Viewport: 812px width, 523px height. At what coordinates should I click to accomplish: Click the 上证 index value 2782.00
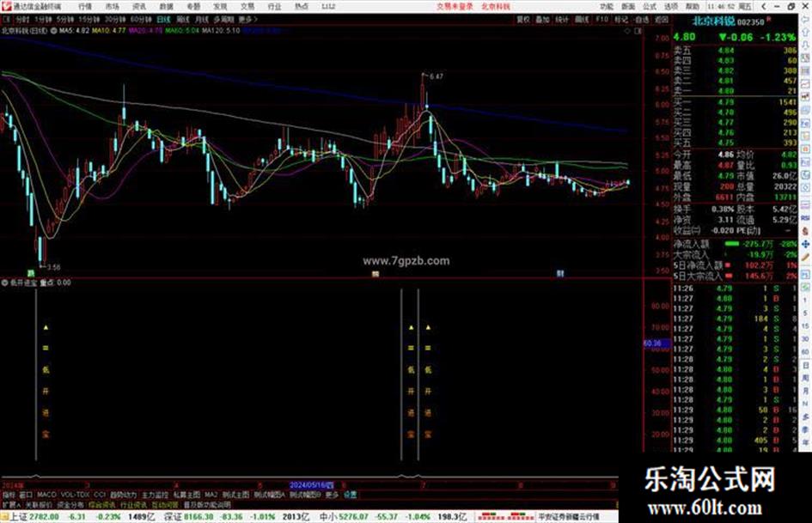click(44, 517)
